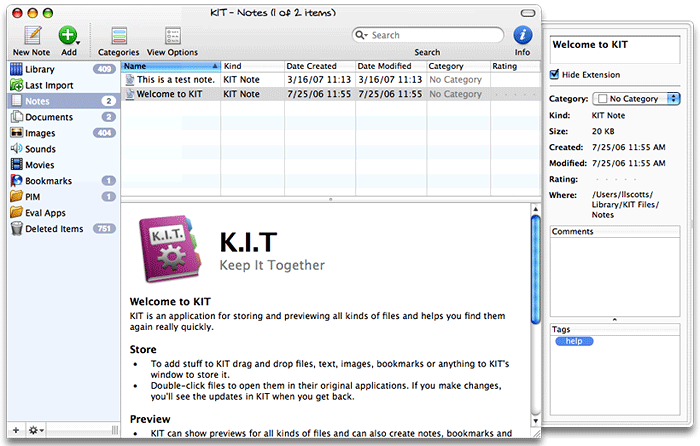Set rating dots in Info panel
This screenshot has width=700, height=446.
(x=616, y=179)
